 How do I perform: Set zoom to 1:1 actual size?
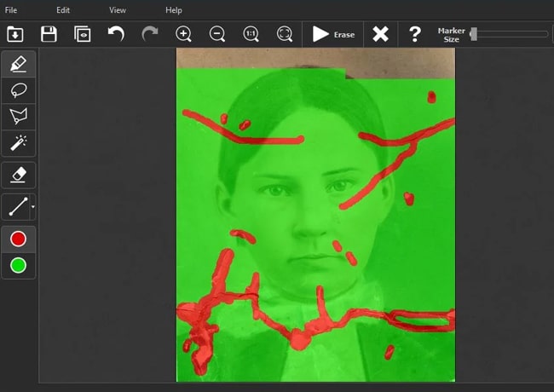coord(251,34)
